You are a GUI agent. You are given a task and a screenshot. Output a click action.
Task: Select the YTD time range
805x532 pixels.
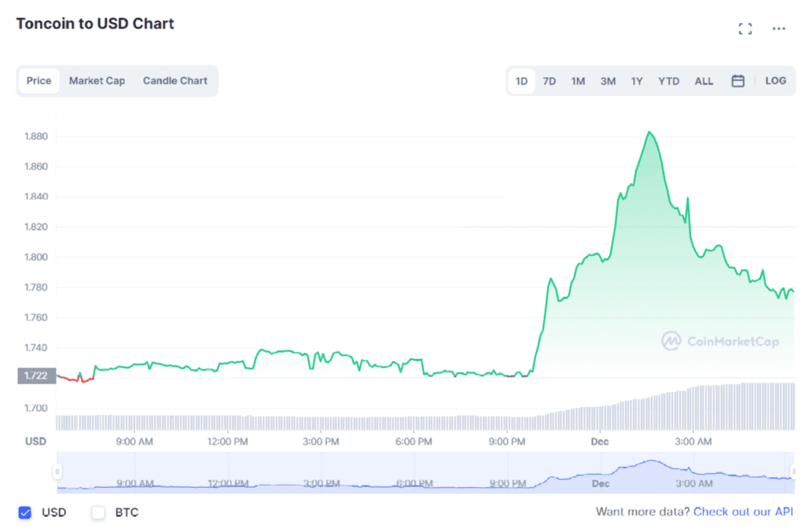click(668, 81)
